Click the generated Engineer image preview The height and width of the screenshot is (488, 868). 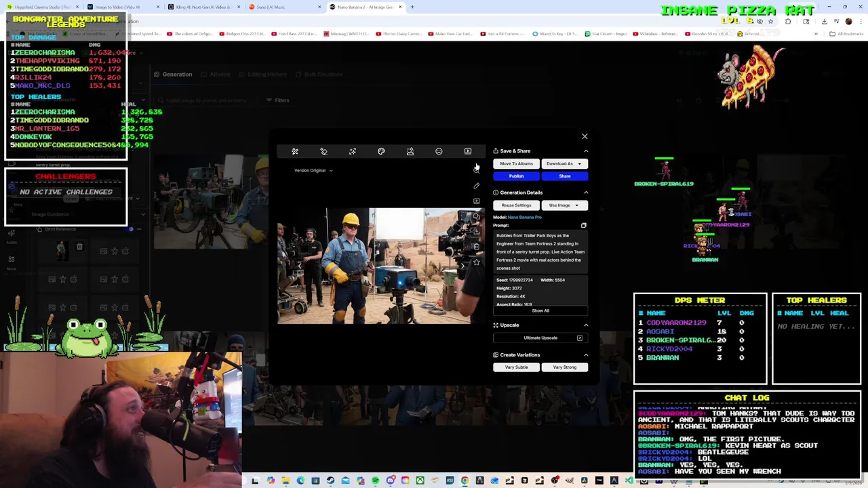coord(381,266)
